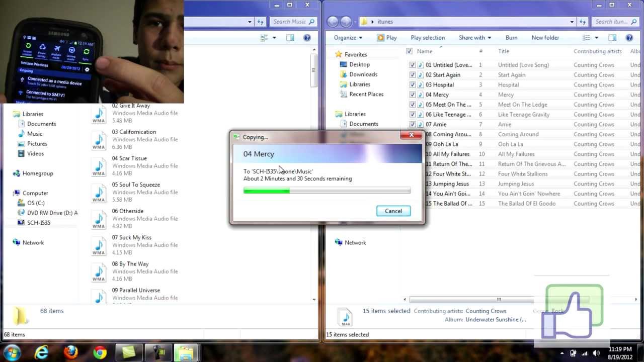Image resolution: width=644 pixels, height=362 pixels.
Task: Launch Internet Explorer from taskbar
Action: point(41,353)
